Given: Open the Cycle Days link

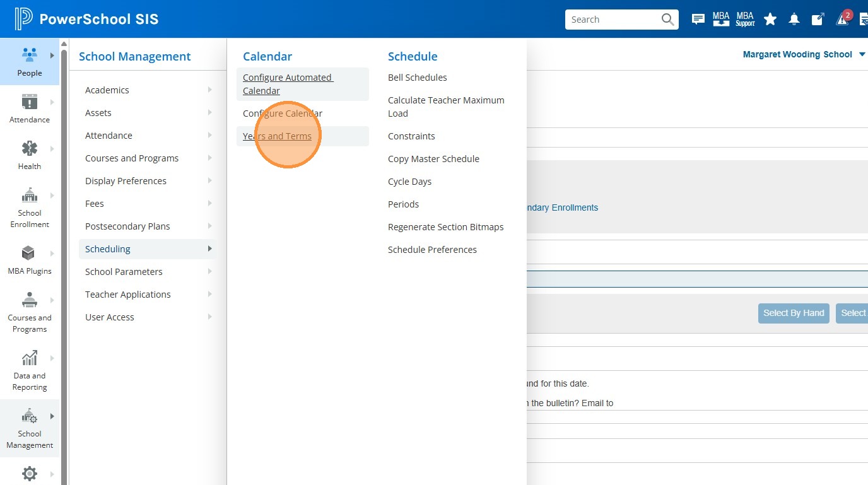Looking at the screenshot, I should (410, 182).
